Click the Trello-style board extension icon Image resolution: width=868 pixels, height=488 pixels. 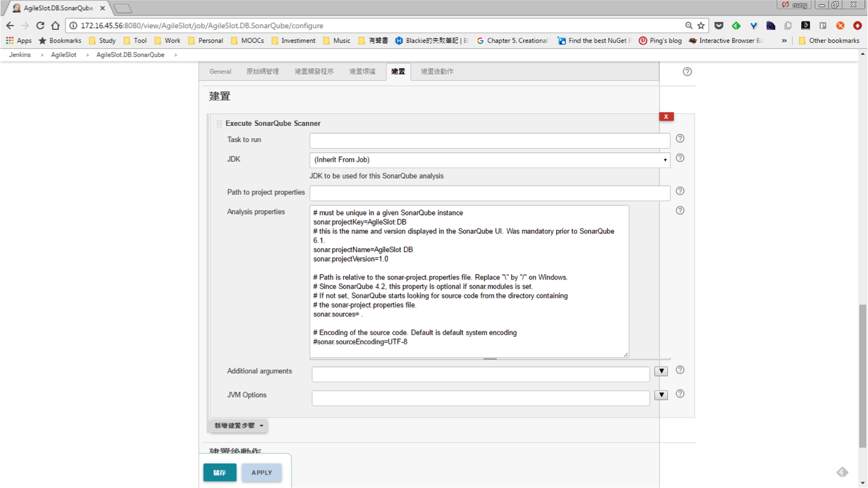click(823, 26)
